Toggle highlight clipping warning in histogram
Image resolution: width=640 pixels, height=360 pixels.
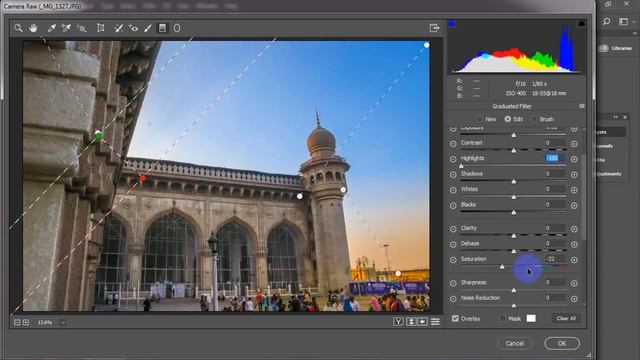(582, 24)
